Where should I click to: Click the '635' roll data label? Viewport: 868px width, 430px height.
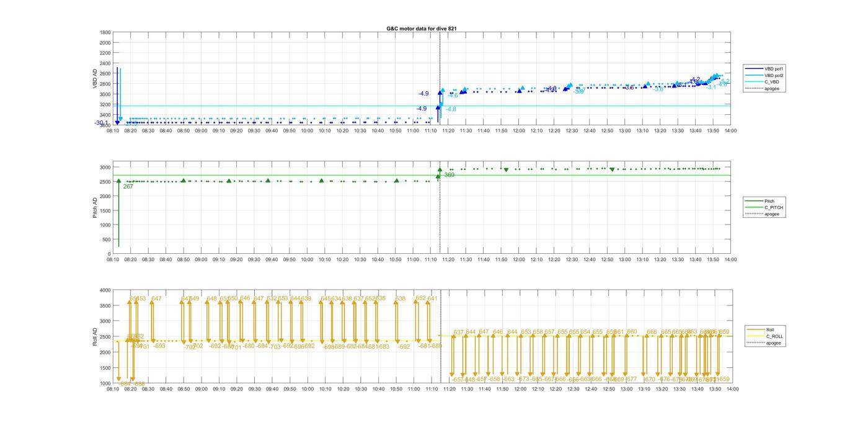(x=380, y=298)
